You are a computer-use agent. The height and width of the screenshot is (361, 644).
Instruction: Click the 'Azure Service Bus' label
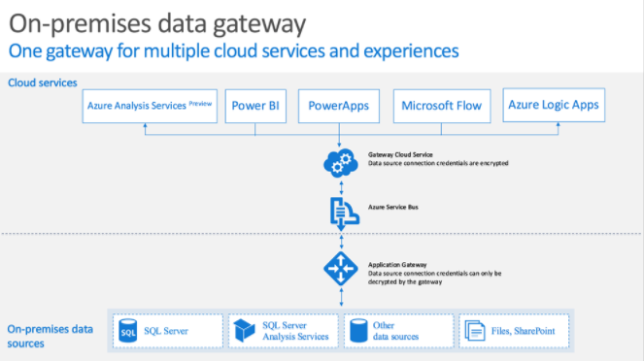tap(393, 207)
